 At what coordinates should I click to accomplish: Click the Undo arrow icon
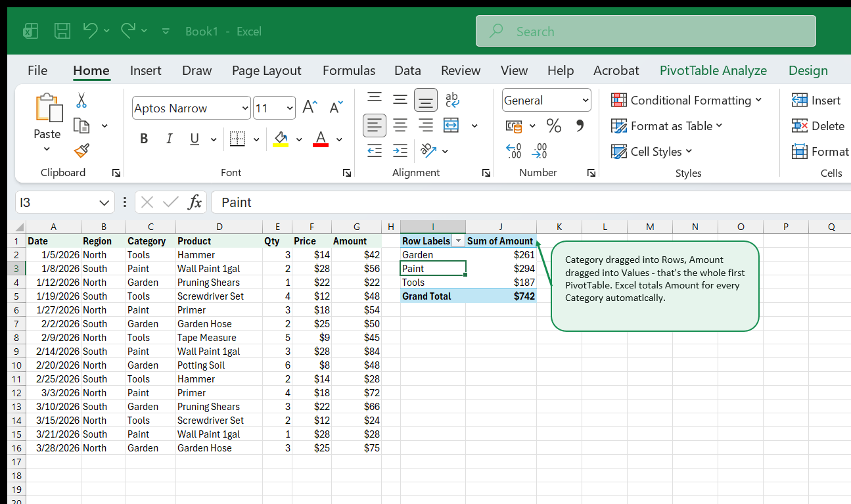(91, 30)
